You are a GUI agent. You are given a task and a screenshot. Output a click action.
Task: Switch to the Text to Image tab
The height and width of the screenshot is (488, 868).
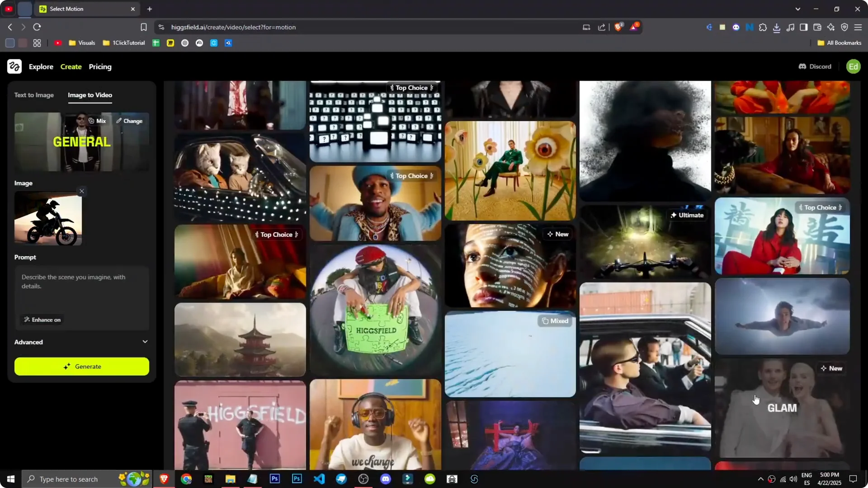click(34, 95)
